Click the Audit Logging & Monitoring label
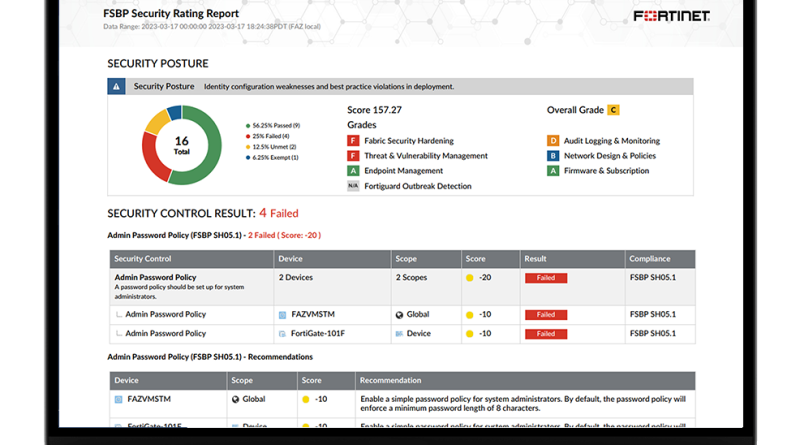 click(x=612, y=141)
